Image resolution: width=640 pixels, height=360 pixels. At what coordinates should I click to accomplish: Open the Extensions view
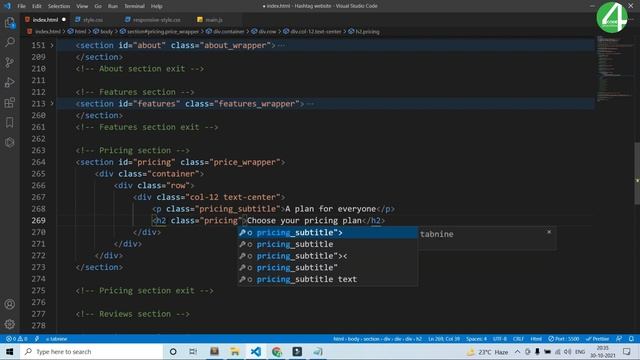(9, 102)
